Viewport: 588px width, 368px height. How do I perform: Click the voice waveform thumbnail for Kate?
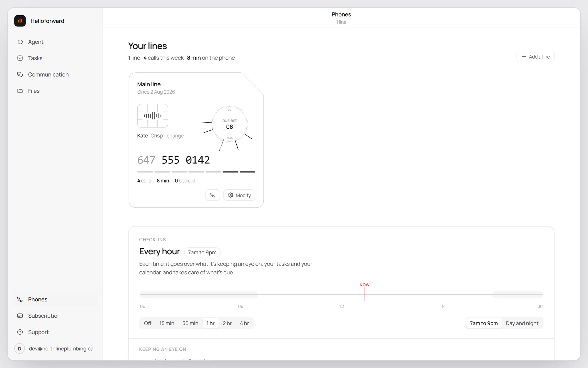coord(153,116)
